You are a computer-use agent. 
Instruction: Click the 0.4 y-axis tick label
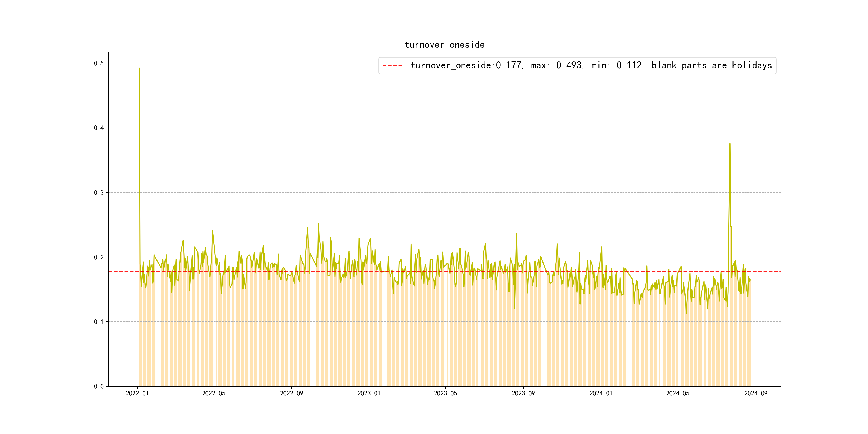pyautogui.click(x=99, y=128)
